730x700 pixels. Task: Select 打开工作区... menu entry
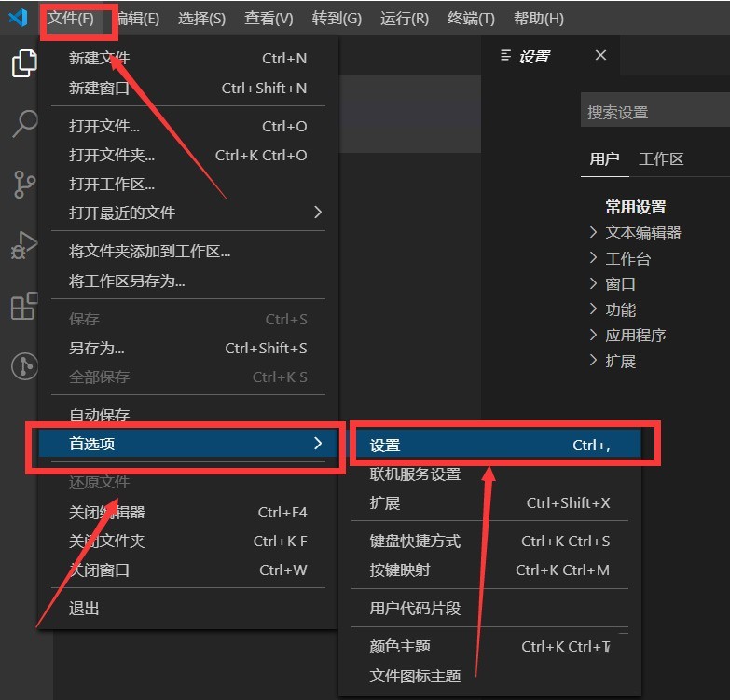coord(188,185)
